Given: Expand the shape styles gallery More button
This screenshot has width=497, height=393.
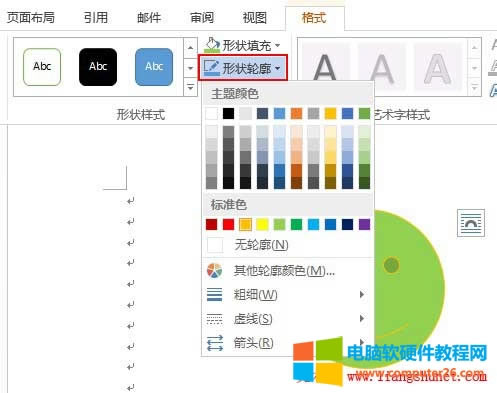Looking at the screenshot, I should (190, 88).
